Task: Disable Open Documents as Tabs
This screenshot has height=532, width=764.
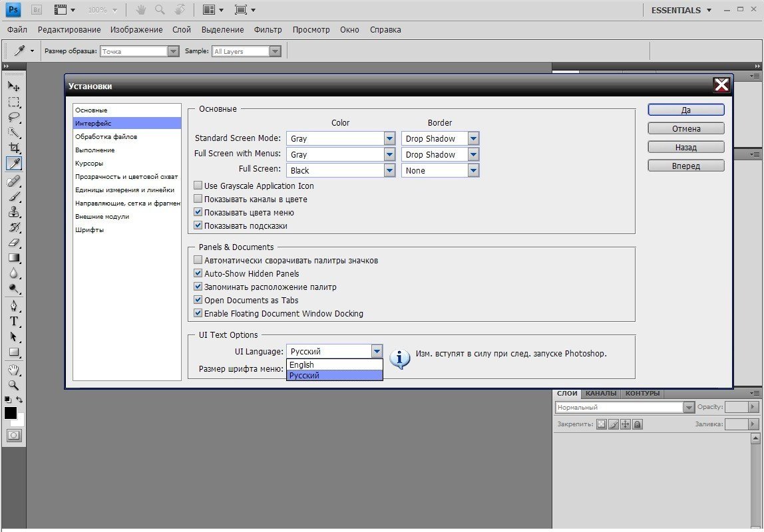Action: tap(198, 301)
